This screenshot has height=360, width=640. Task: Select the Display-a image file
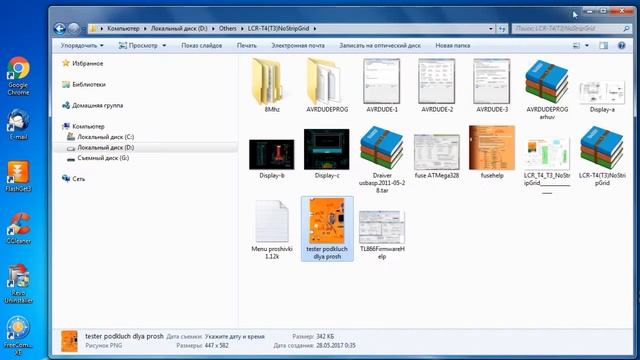tap(602, 96)
